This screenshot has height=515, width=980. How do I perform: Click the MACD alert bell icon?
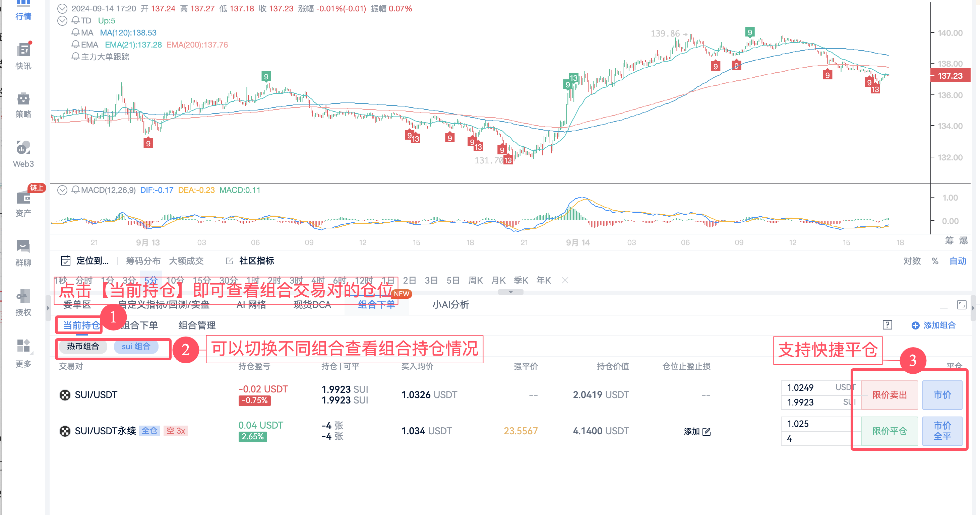76,190
